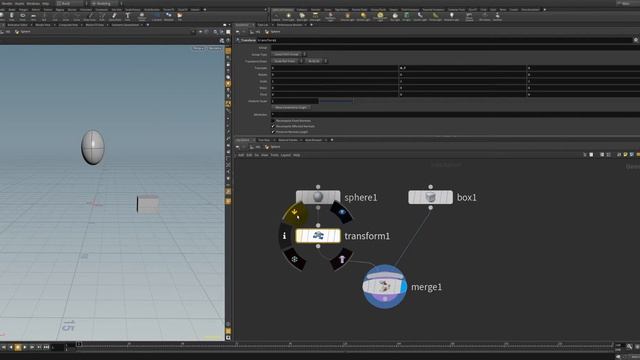Click the Font shelf tool
The image size is (640, 360).
click(x=127, y=16)
